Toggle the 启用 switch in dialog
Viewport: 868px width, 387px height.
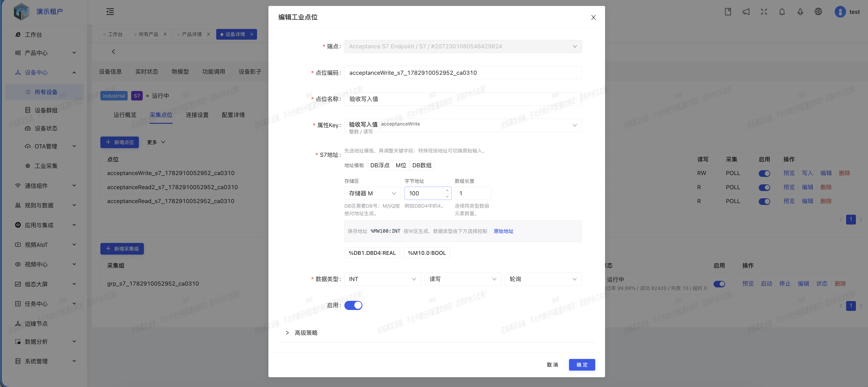(353, 305)
